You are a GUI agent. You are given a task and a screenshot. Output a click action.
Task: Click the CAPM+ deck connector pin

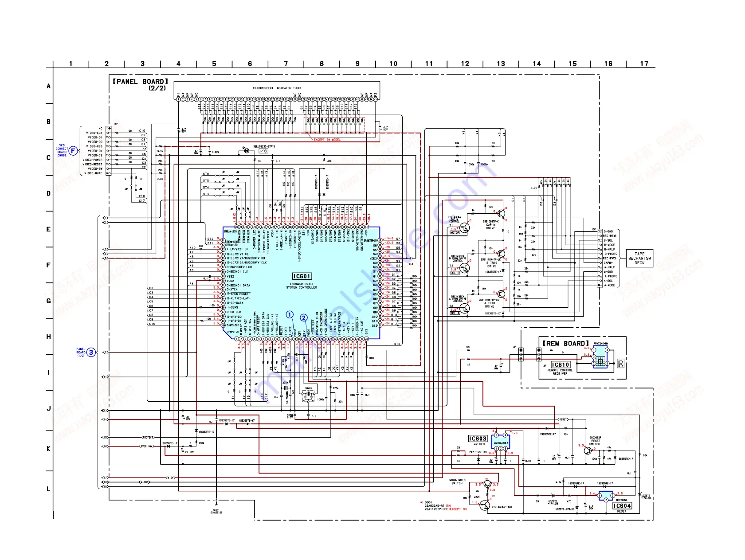coord(608,263)
